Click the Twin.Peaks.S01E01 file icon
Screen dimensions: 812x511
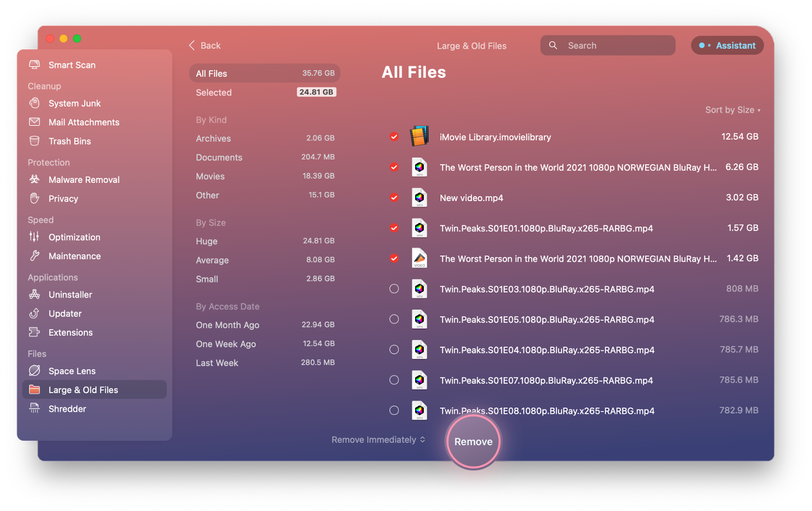tap(419, 228)
